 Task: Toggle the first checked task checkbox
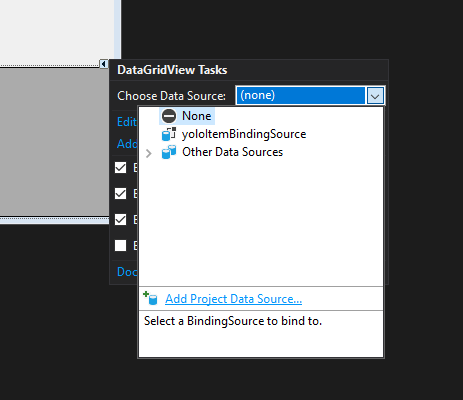pyautogui.click(x=120, y=167)
